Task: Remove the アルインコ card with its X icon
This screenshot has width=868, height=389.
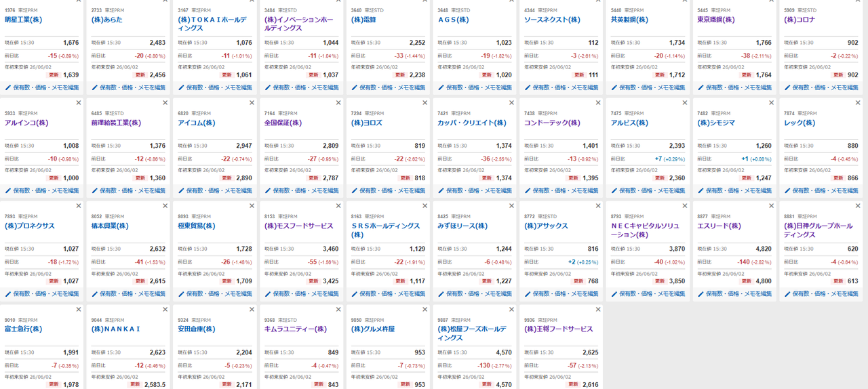Action: pyautogui.click(x=79, y=103)
